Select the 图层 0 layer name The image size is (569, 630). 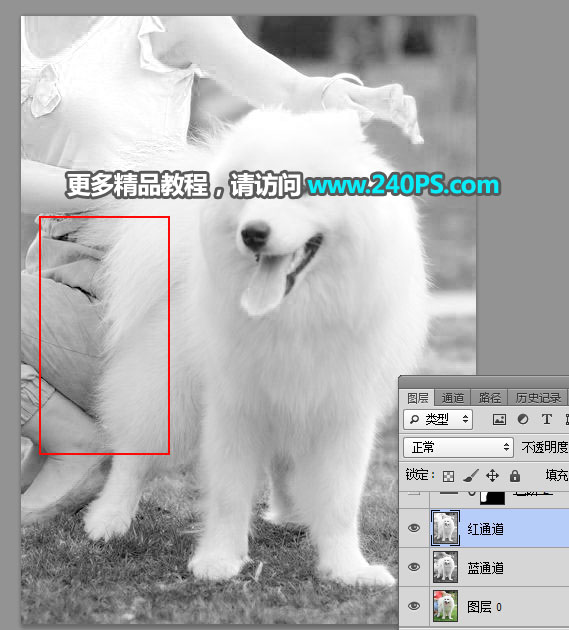click(x=484, y=607)
